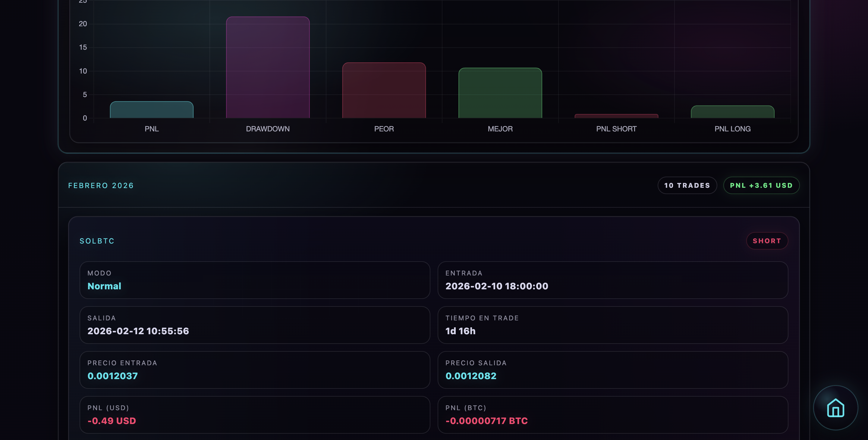Viewport: 868px width, 440px height.
Task: Click the floating home icon button
Action: pyautogui.click(x=835, y=408)
